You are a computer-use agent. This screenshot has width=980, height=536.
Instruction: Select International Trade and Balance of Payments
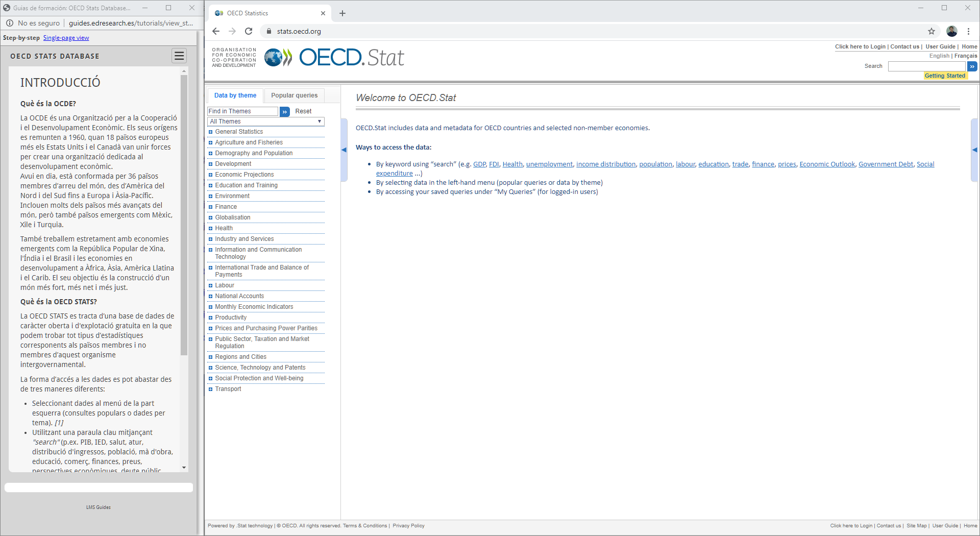pyautogui.click(x=262, y=271)
